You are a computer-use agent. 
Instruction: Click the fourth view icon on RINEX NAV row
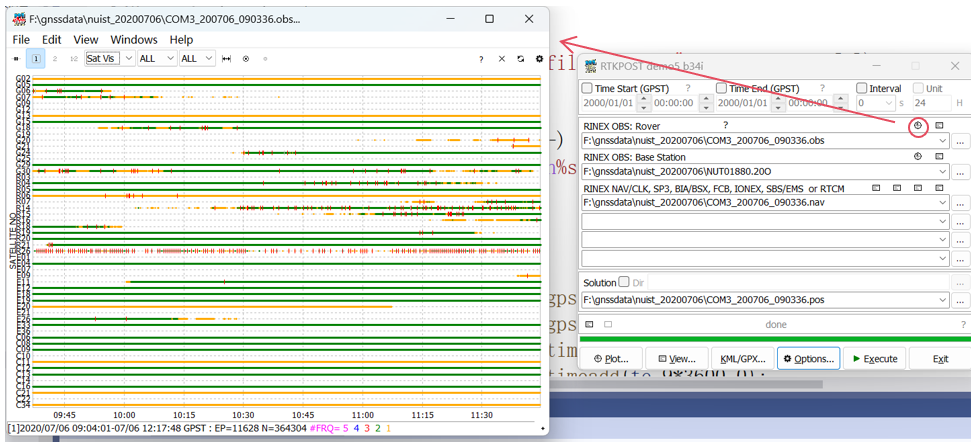(x=939, y=188)
